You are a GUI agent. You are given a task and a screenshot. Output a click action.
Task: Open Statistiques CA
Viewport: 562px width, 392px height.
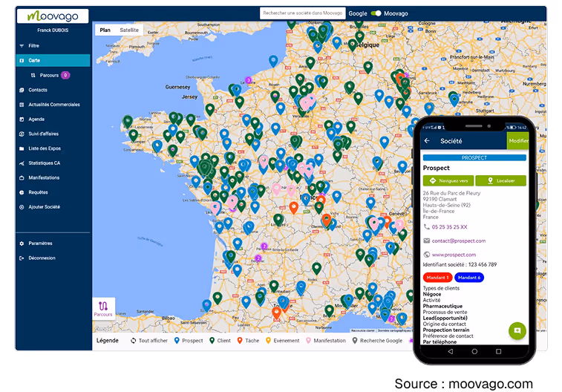click(44, 163)
